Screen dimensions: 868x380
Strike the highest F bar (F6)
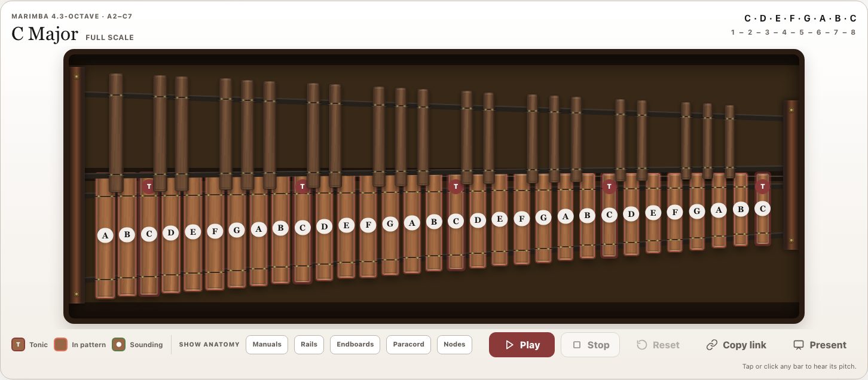[675, 212]
